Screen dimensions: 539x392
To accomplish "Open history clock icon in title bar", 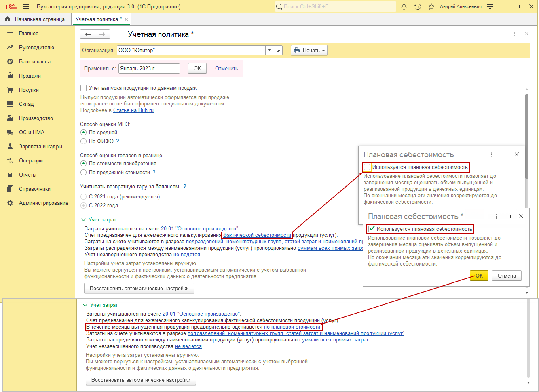I will coord(418,6).
